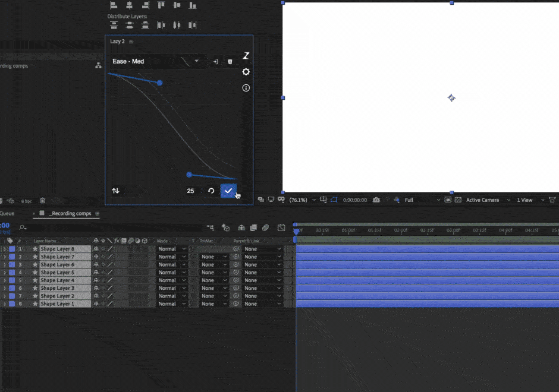Toggle the transparency grid
Viewport: 559px width, 392px height.
click(x=458, y=200)
